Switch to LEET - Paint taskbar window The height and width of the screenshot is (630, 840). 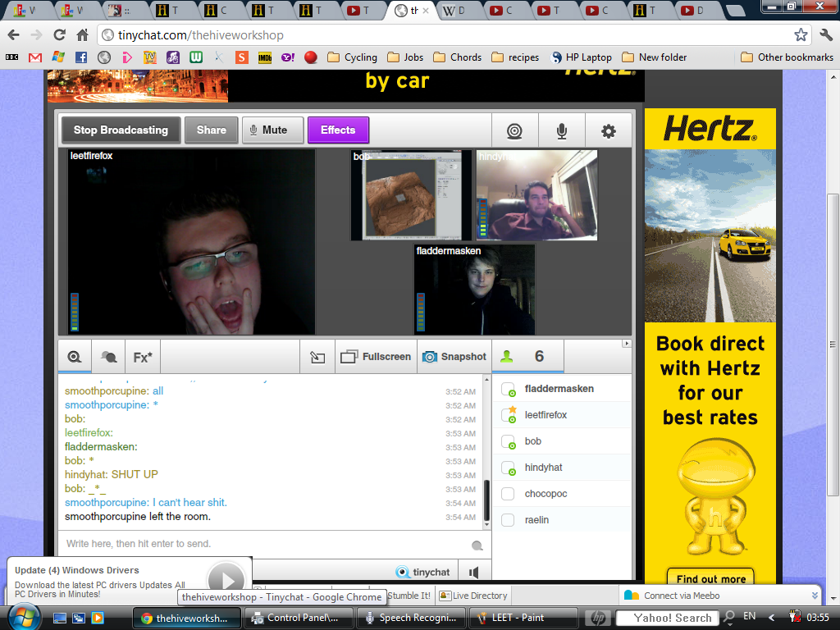524,618
